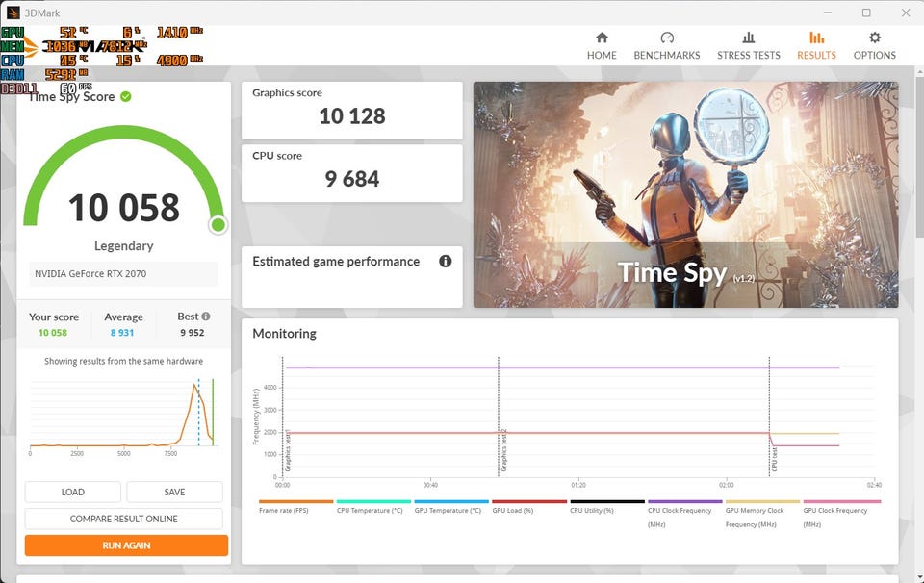The image size is (924, 583).
Task: Maximize the 3DMark window
Action: [866, 13]
